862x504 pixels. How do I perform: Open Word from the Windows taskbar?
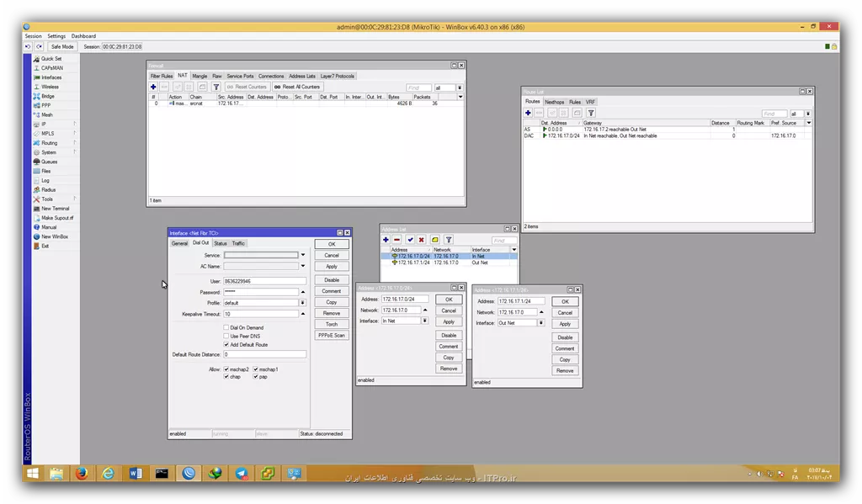pos(136,473)
